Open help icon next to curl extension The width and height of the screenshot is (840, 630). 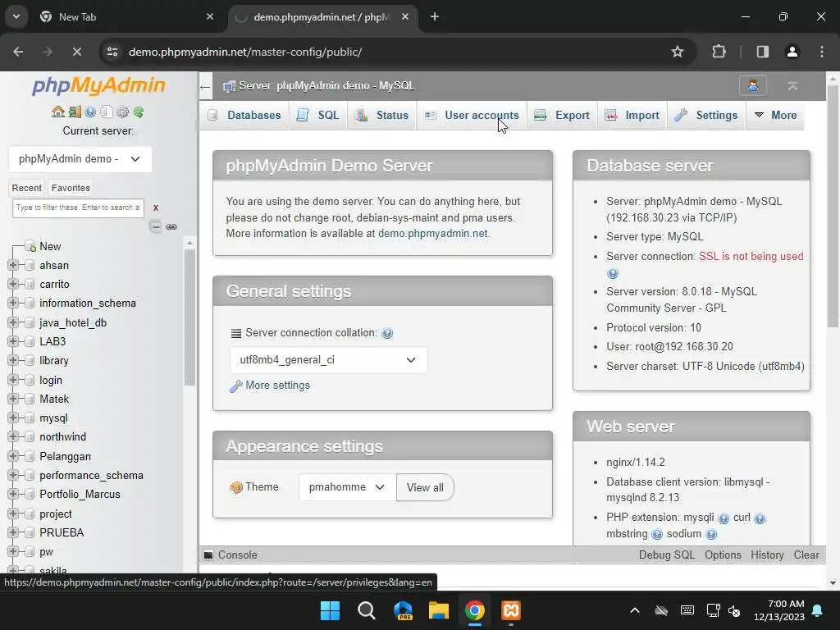(760, 518)
